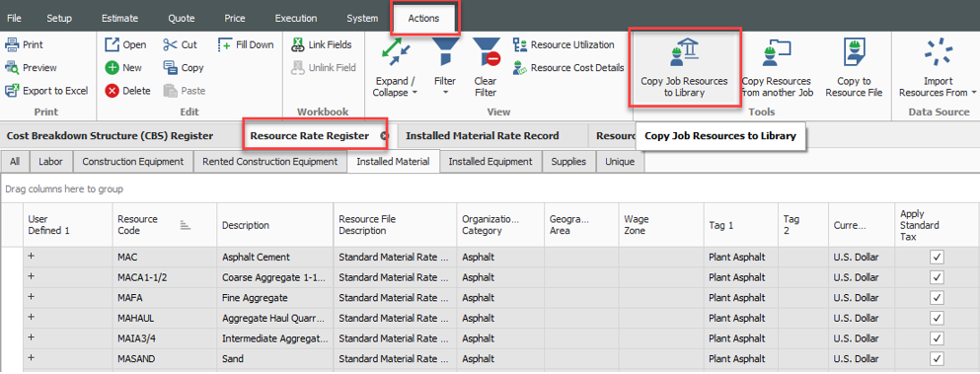This screenshot has width=980, height=374.
Task: Create a New record
Action: point(123,67)
